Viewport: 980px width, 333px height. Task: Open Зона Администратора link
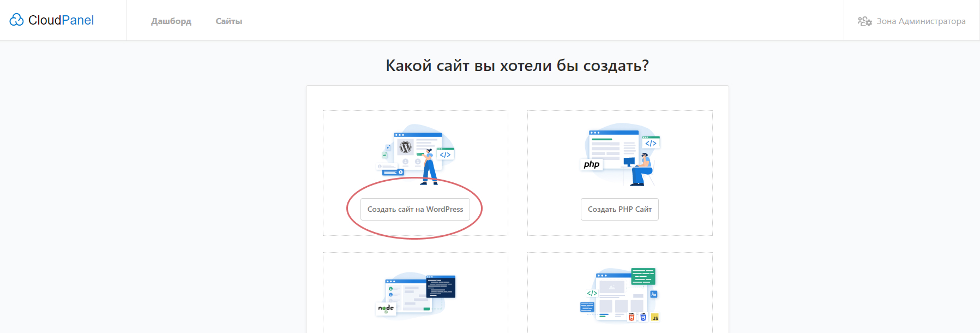[921, 21]
